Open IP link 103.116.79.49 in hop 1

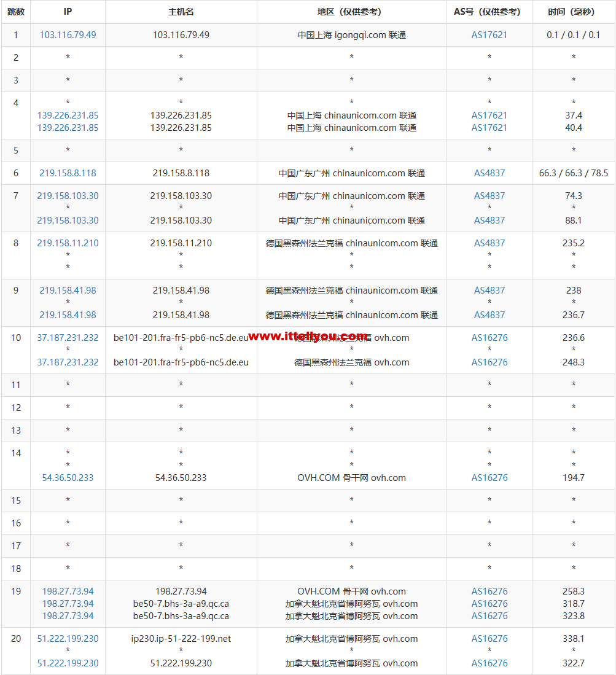pyautogui.click(x=68, y=35)
